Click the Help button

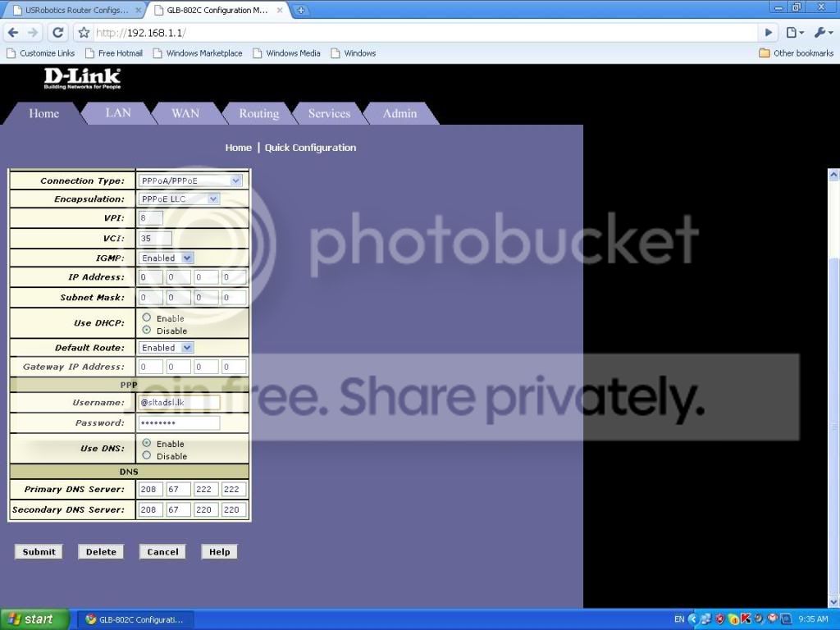tap(219, 552)
